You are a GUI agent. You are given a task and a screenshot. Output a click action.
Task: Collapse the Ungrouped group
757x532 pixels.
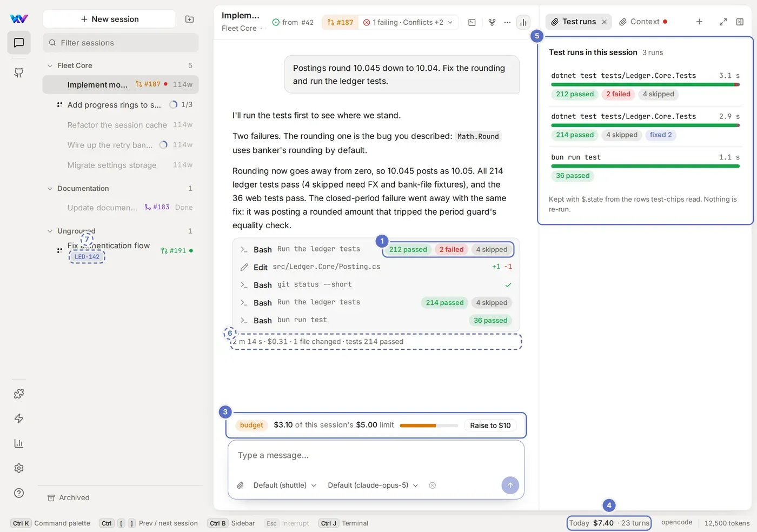(50, 231)
